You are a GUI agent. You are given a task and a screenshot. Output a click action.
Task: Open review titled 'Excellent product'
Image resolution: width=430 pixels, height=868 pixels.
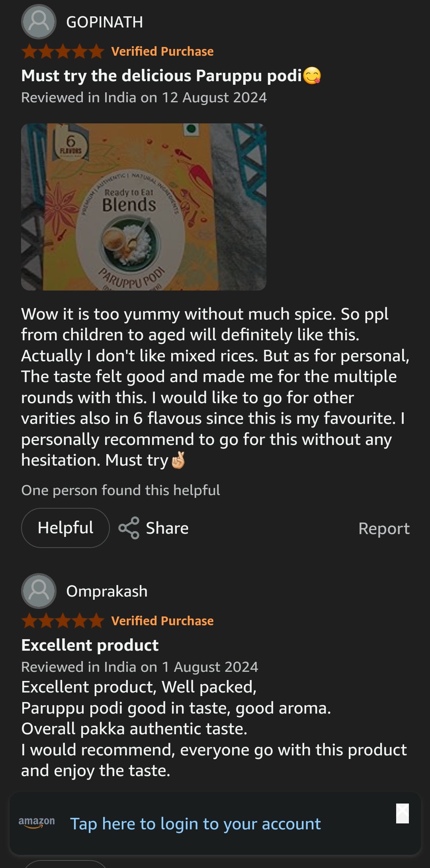point(90,645)
